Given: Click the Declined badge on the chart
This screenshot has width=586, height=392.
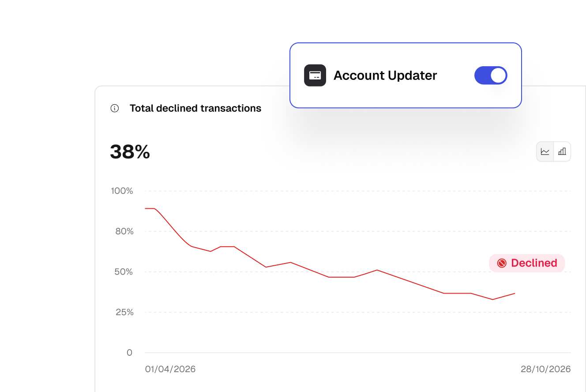Looking at the screenshot, I should pyautogui.click(x=527, y=263).
